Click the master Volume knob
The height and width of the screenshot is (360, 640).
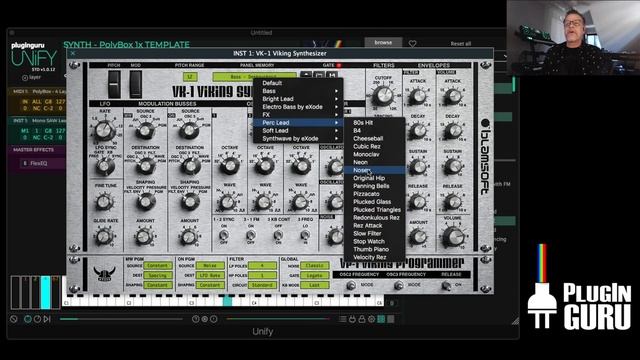pos(453,237)
